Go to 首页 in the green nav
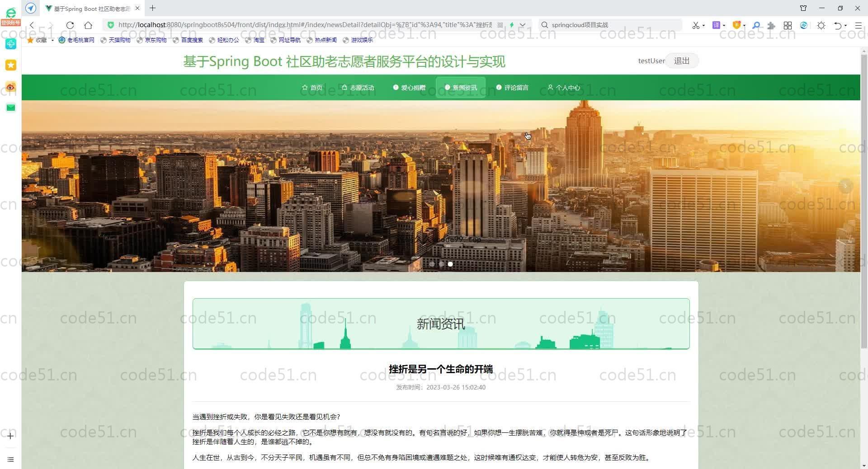The height and width of the screenshot is (469, 868). [x=312, y=88]
